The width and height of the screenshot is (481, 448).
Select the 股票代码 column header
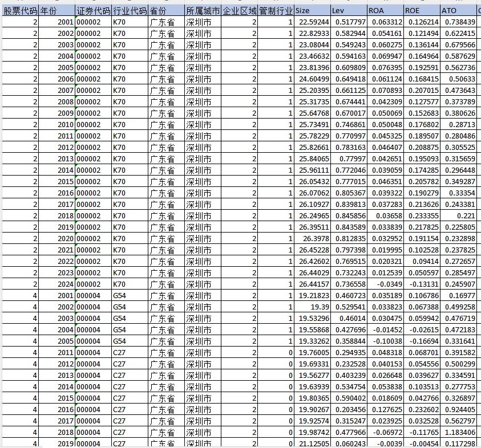coord(20,11)
